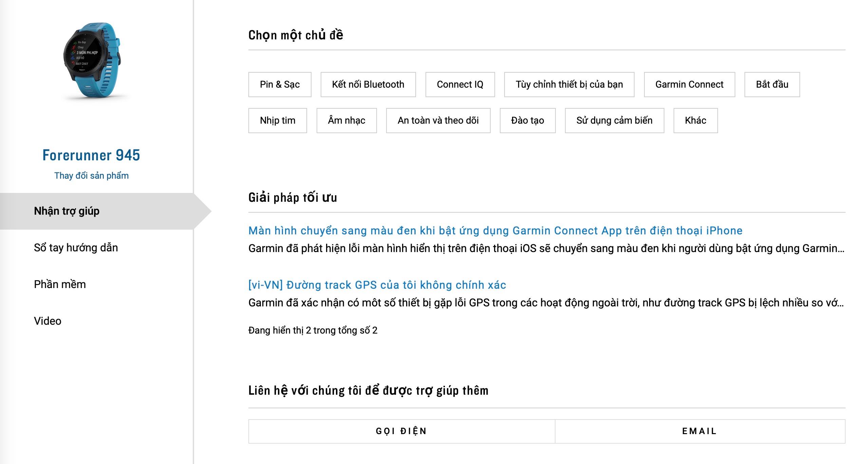The image size is (868, 464).
Task: Open article about screen turning black on iPhone
Action: click(x=495, y=231)
